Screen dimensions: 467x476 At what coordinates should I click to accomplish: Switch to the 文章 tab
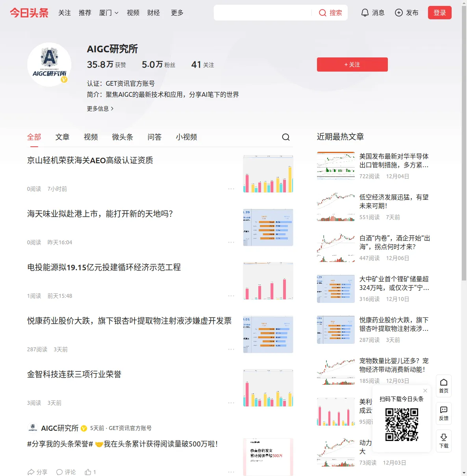point(63,137)
